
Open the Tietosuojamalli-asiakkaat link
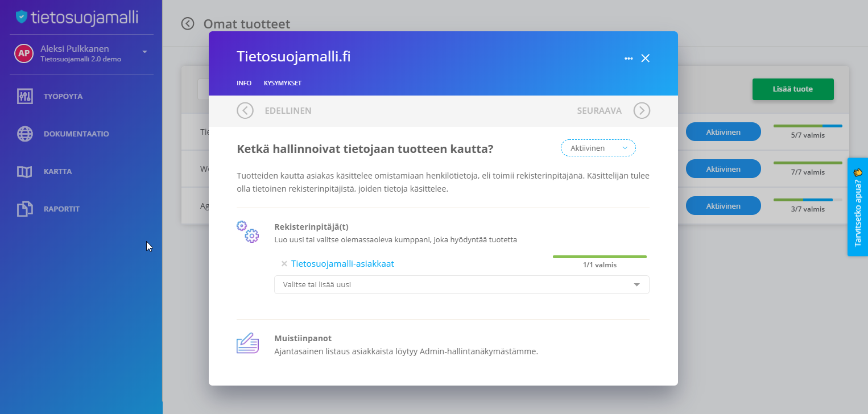point(342,264)
